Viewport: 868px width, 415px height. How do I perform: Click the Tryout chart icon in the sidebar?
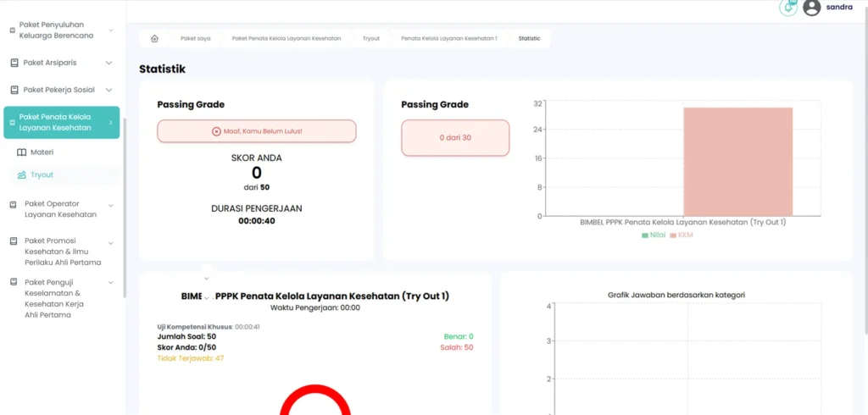tap(22, 175)
